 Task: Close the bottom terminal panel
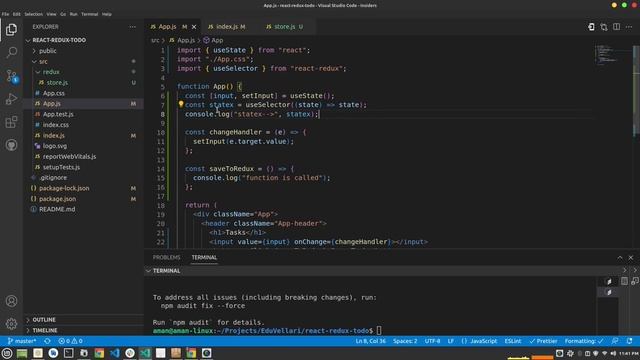click(x=631, y=258)
